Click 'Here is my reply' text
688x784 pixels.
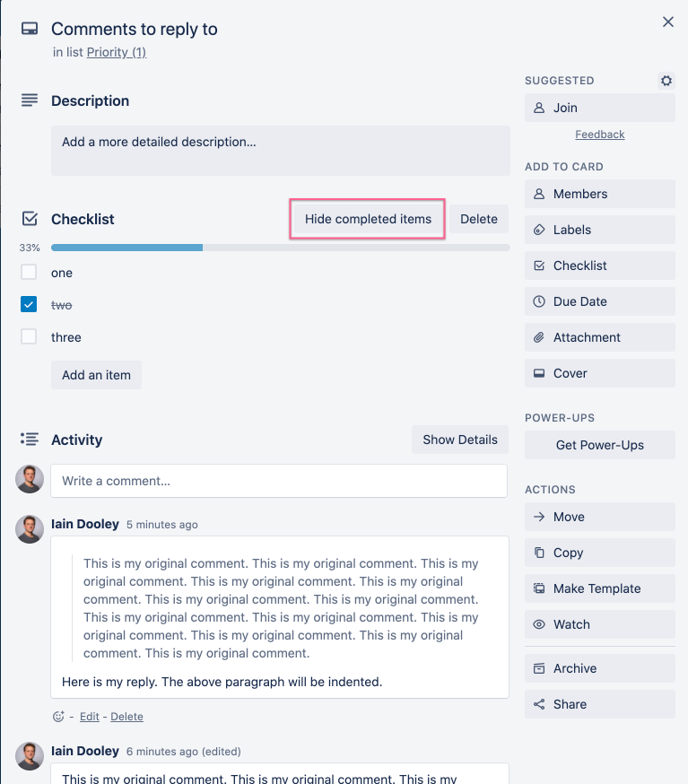222,682
